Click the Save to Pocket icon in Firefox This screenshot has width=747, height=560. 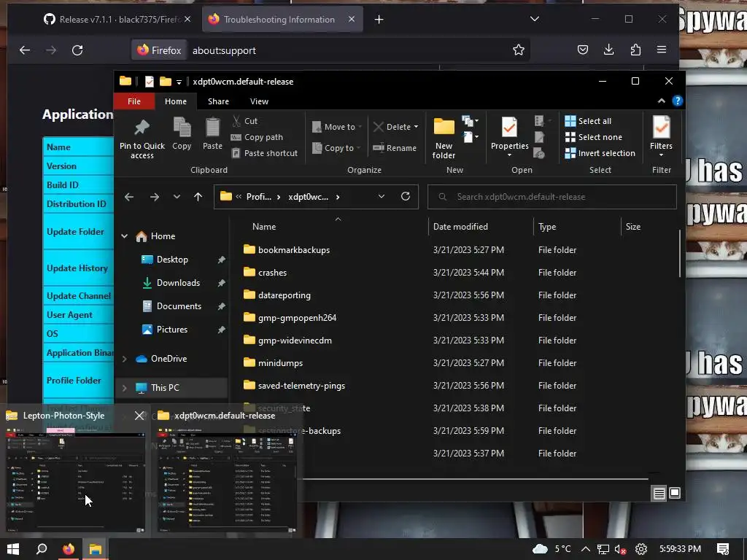[x=583, y=50]
